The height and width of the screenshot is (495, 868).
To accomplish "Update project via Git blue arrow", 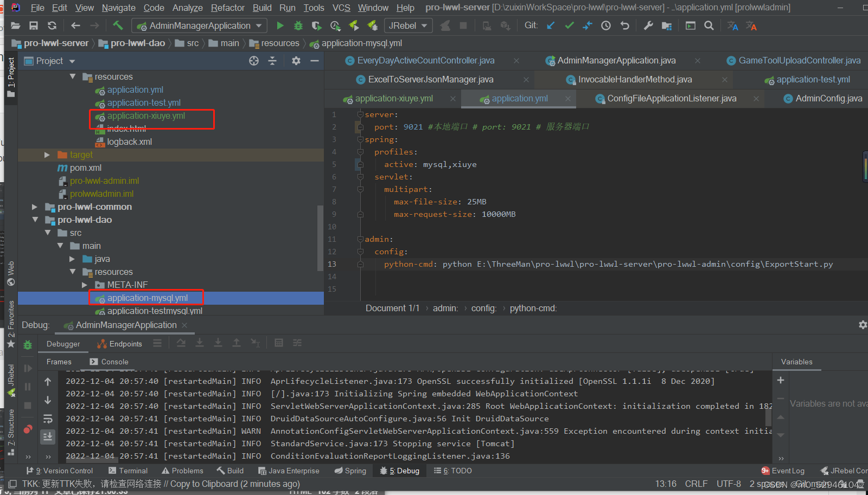I will click(551, 25).
